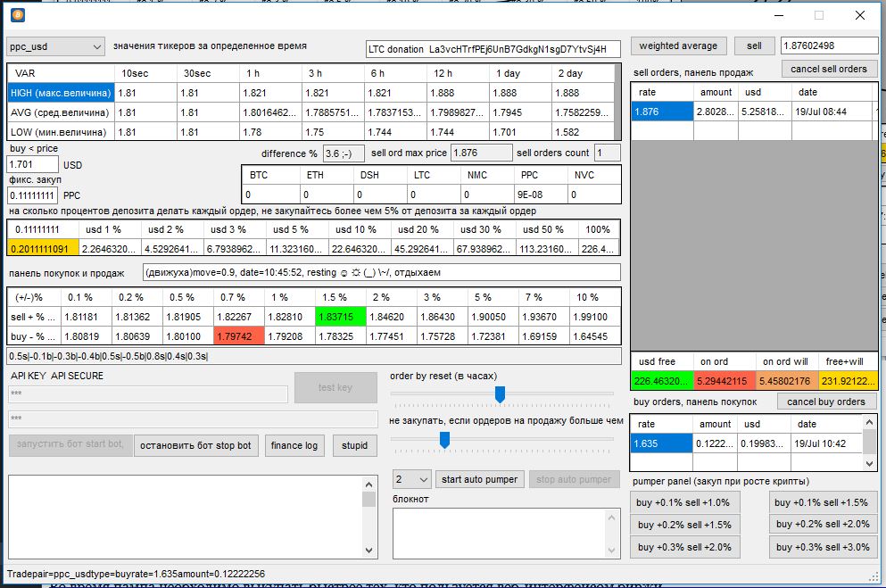
Task: Click the weighted average button
Action: point(678,46)
